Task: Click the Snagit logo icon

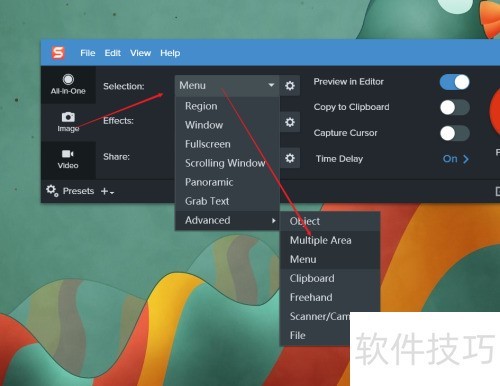Action: (x=58, y=53)
